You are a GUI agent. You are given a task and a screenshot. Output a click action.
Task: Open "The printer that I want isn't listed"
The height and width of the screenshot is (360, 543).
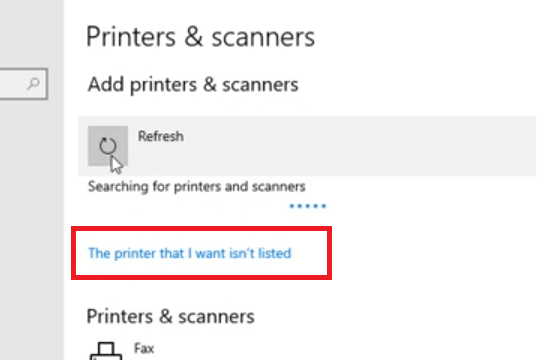pos(189,253)
